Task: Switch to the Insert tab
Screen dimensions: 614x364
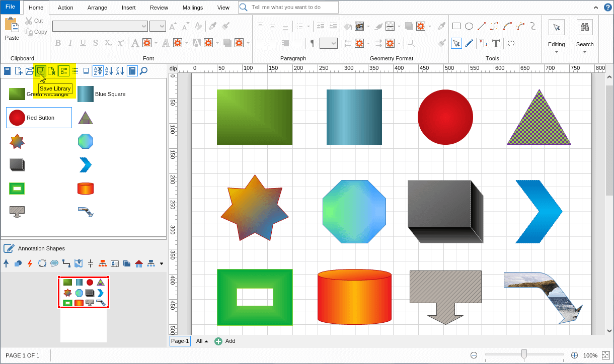Action: coord(128,8)
